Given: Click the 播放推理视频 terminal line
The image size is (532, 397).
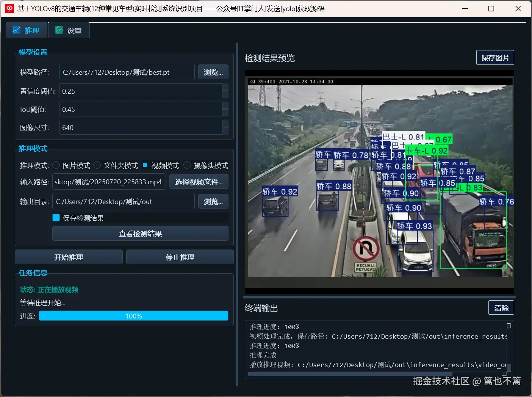Looking at the screenshot, I should coord(378,365).
